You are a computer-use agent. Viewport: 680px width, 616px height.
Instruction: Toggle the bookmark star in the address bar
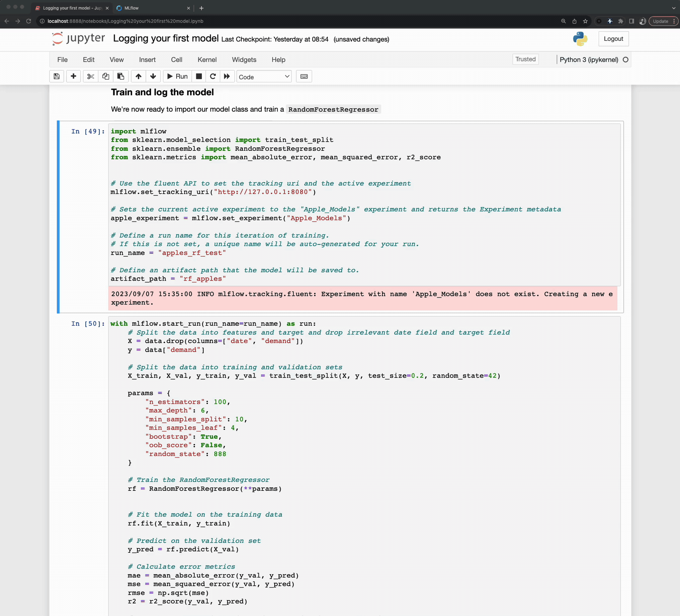pos(585,21)
